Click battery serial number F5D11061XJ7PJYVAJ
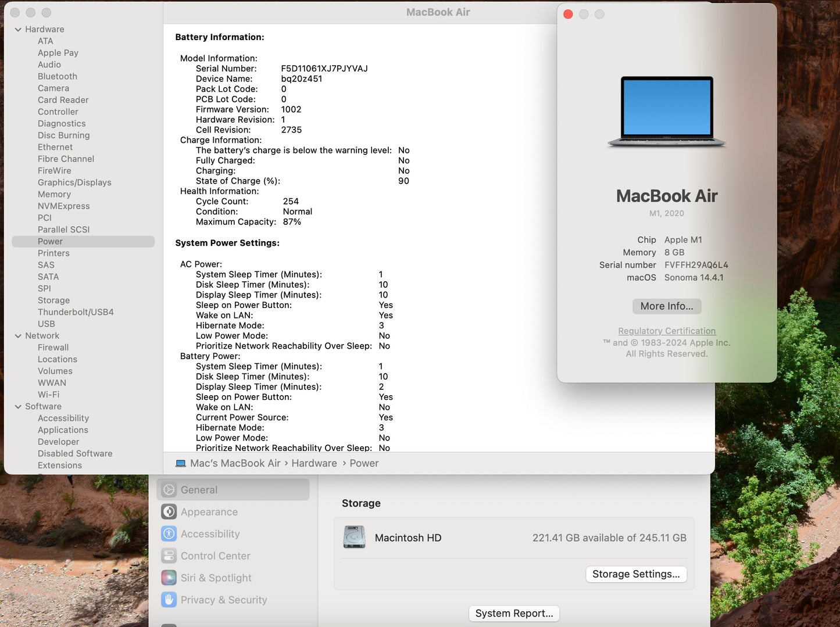 tap(324, 69)
